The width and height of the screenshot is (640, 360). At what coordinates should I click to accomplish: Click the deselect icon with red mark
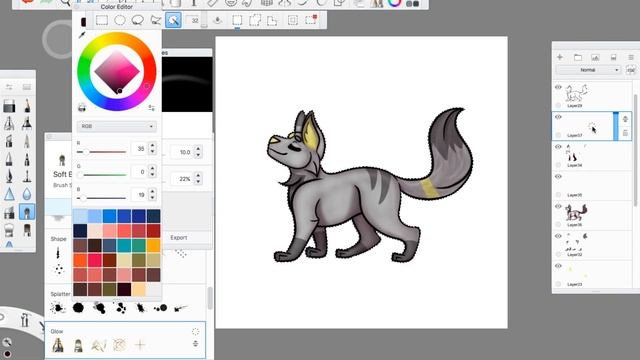[x=311, y=20]
